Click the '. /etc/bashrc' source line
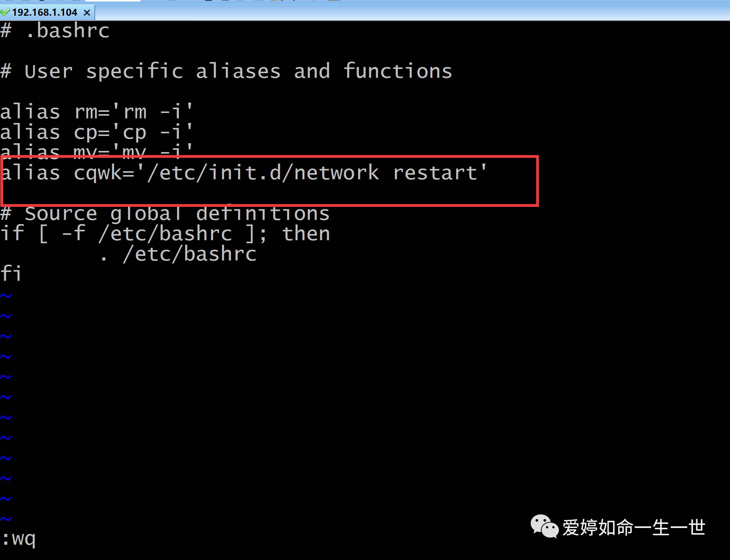The width and height of the screenshot is (730, 560). click(x=178, y=254)
